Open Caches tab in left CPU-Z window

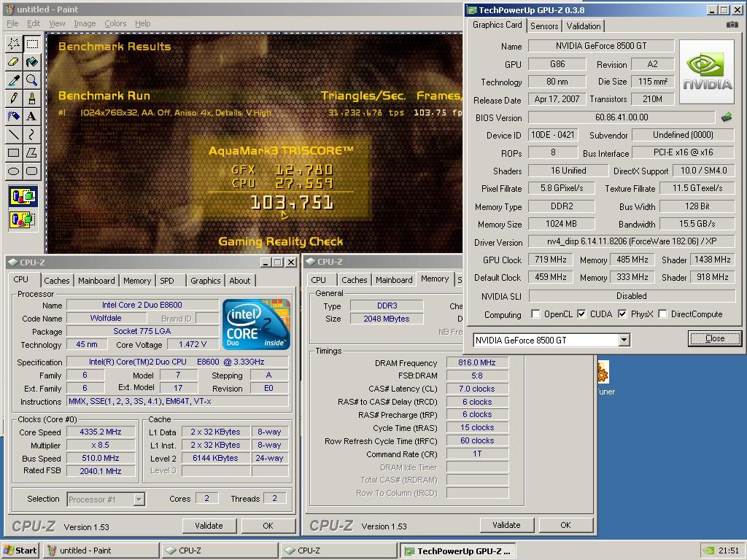click(x=57, y=281)
